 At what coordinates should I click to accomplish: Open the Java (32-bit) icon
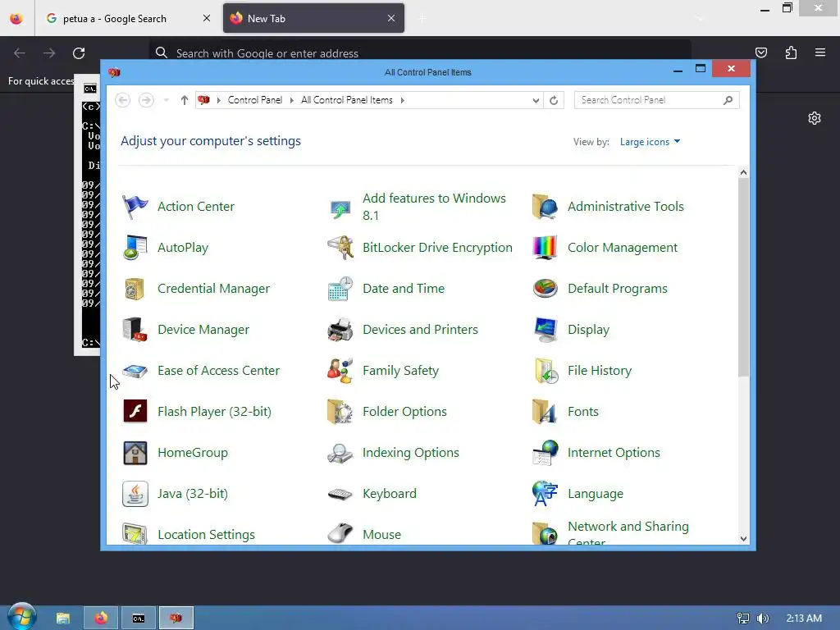coord(135,493)
